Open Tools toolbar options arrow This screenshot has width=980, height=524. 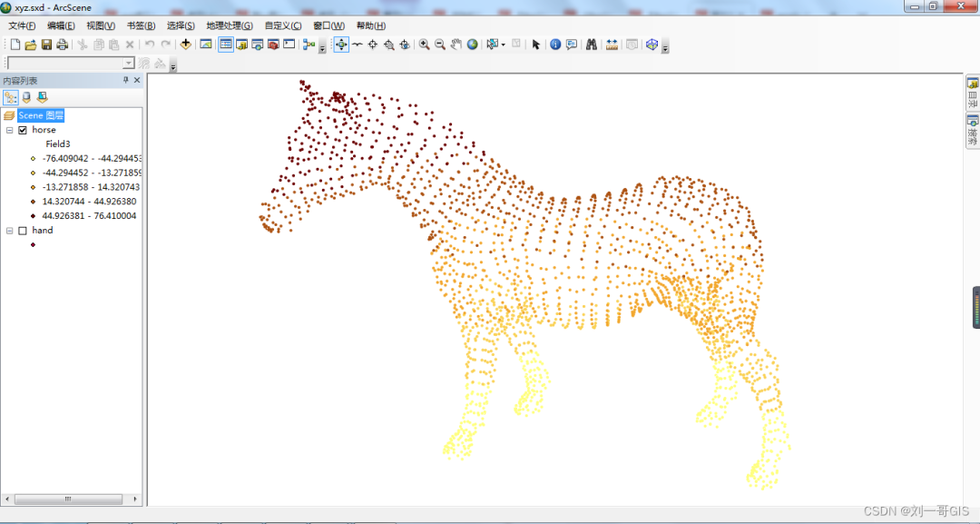pos(666,47)
